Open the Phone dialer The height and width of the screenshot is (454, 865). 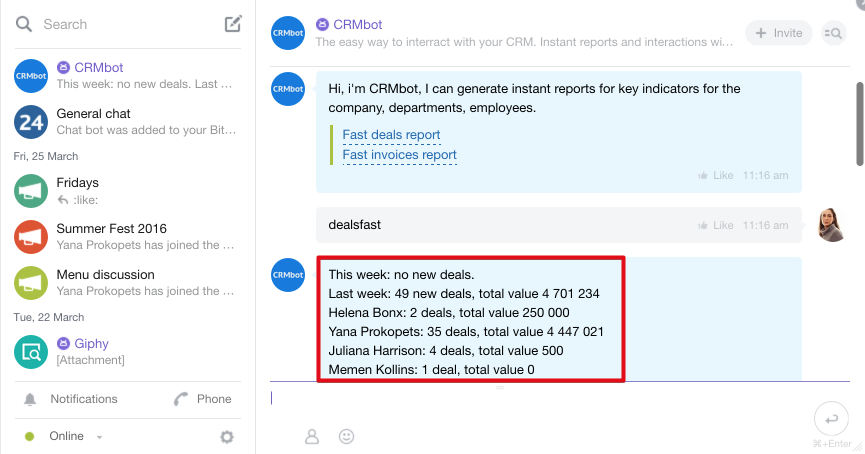coord(202,399)
